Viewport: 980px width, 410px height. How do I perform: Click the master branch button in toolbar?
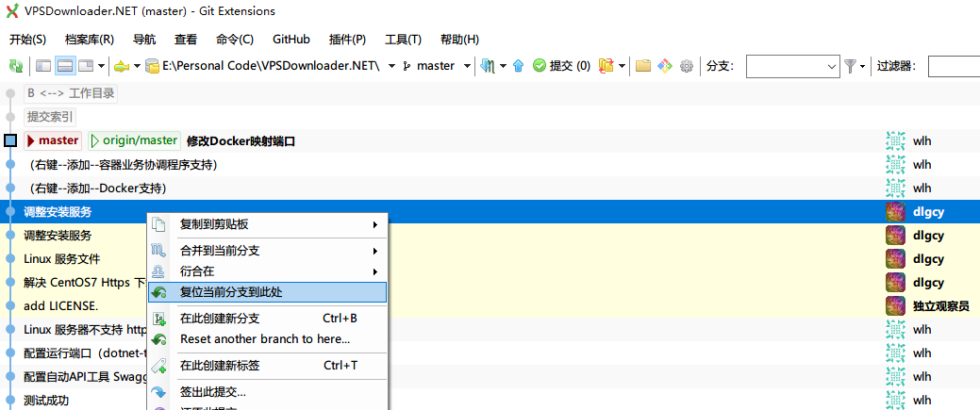(x=429, y=66)
